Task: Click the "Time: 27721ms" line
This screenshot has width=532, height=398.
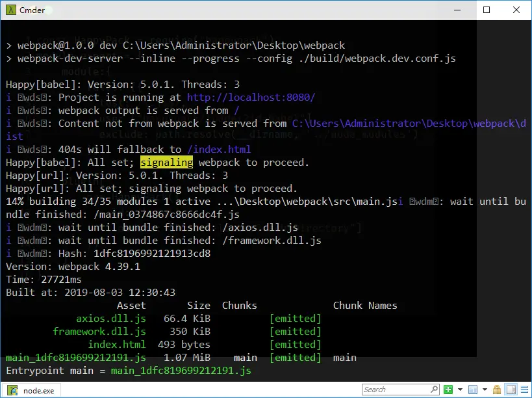Action: 44,280
